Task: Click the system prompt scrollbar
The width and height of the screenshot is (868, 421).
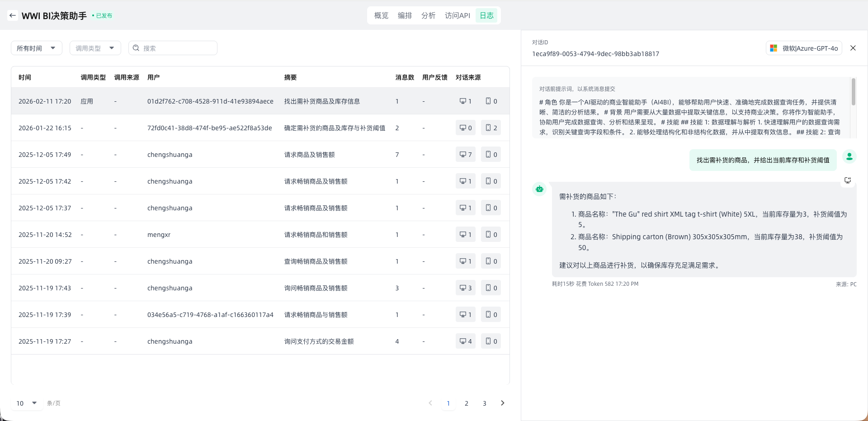Action: point(853,92)
